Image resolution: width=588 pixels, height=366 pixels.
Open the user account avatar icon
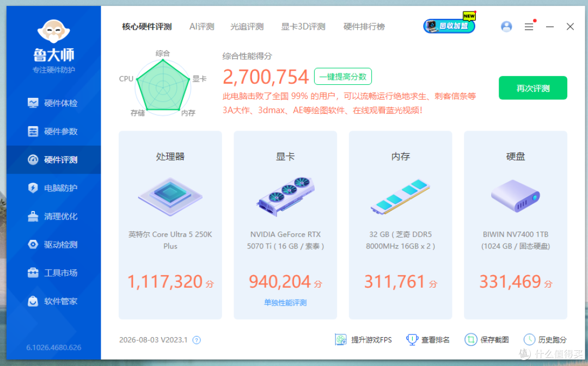tap(506, 27)
